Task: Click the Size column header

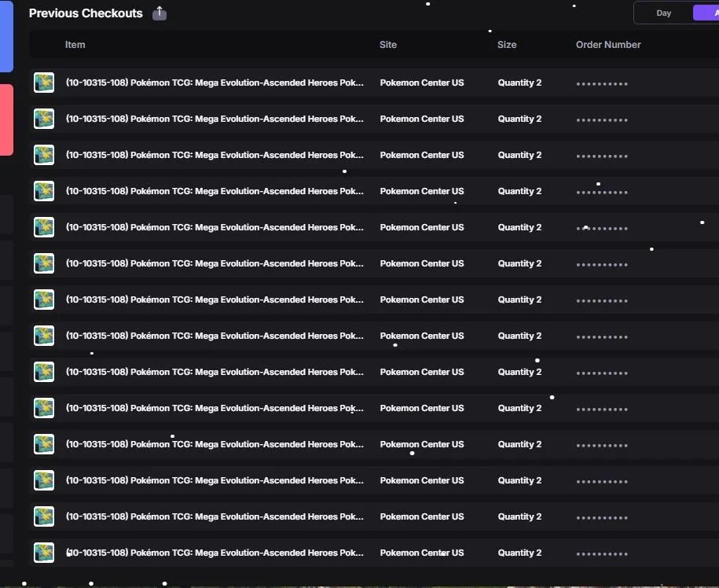Action: [507, 45]
